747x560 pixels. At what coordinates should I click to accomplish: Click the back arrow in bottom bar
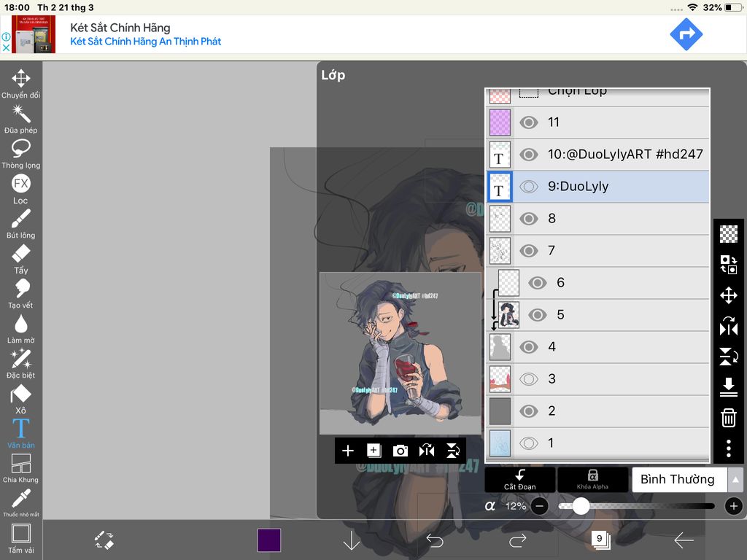point(684,540)
